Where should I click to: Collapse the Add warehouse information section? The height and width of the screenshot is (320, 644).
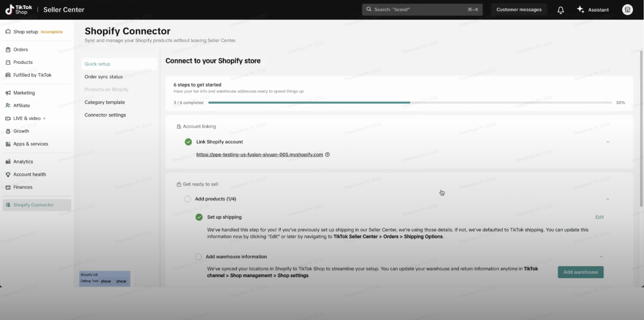[601, 257]
